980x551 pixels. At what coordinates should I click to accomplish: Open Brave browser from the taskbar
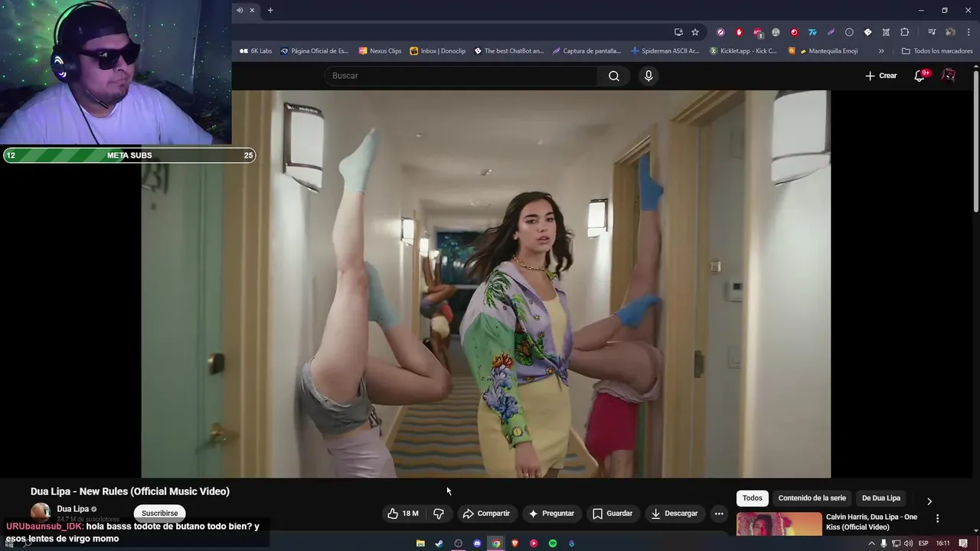514,543
